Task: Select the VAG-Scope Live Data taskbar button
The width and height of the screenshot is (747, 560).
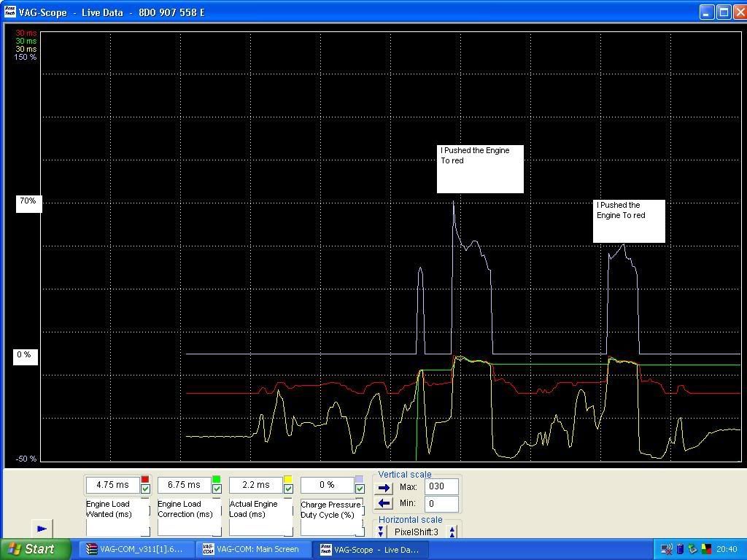Action: point(369,549)
